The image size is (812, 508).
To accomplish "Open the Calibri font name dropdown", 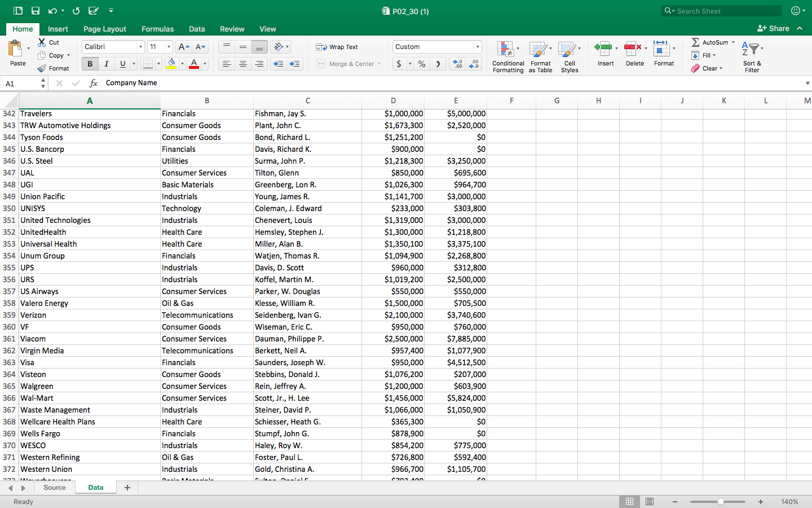I will [x=140, y=47].
